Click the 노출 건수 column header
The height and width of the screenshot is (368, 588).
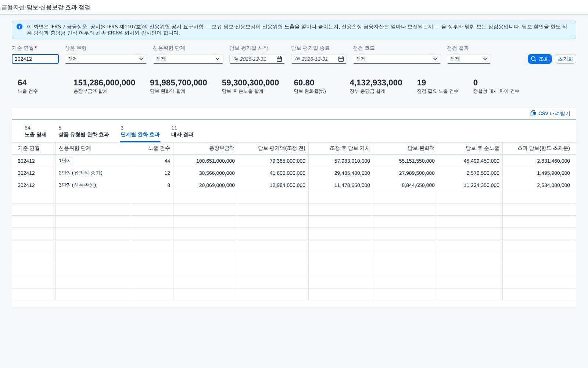(x=153, y=148)
